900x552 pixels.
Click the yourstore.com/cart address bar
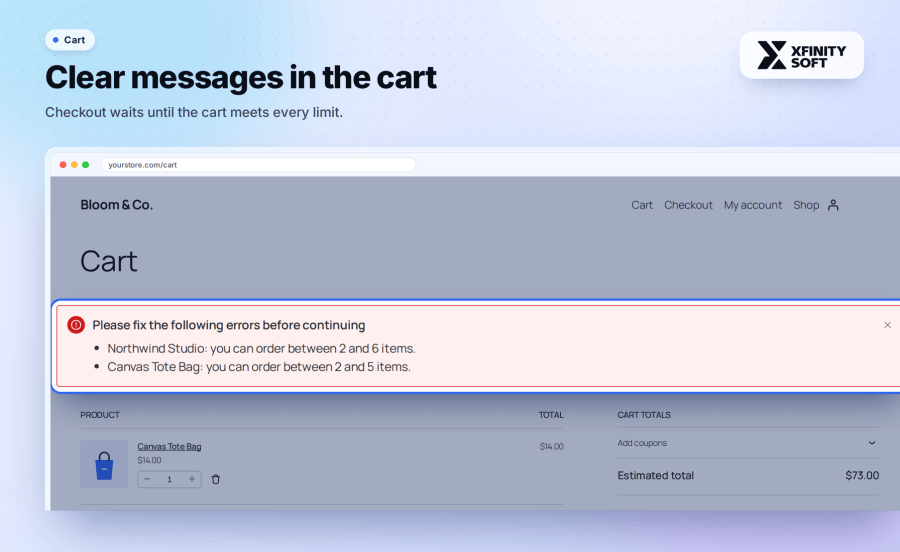[x=258, y=165]
